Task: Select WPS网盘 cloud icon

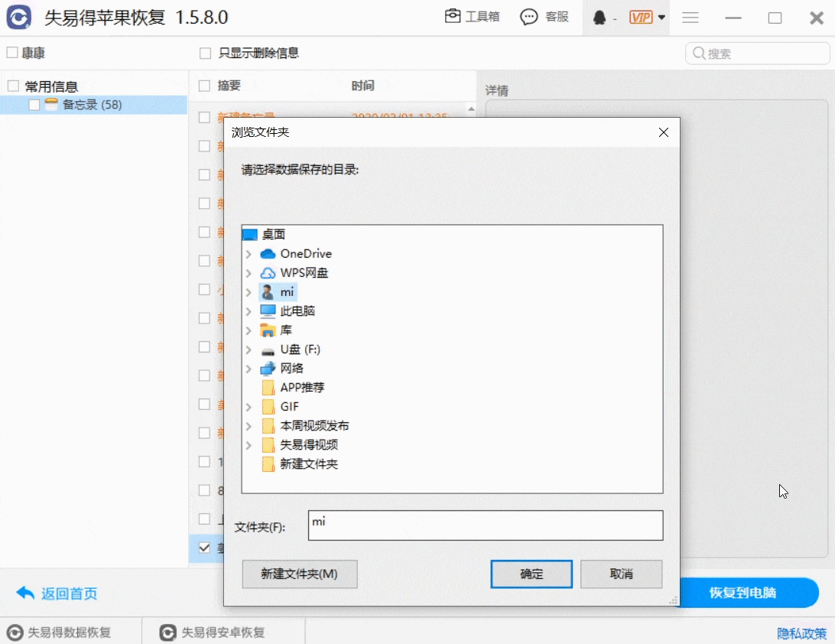Action: [268, 273]
